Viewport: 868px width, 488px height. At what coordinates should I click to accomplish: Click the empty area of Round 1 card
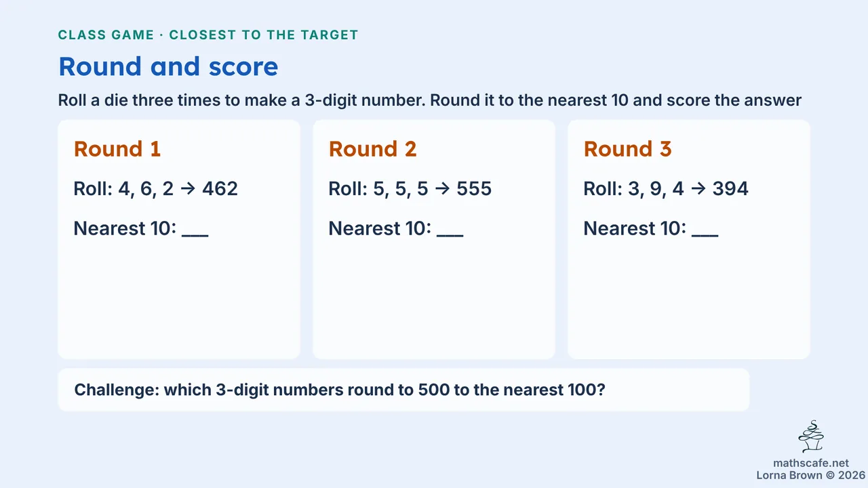coord(179,298)
